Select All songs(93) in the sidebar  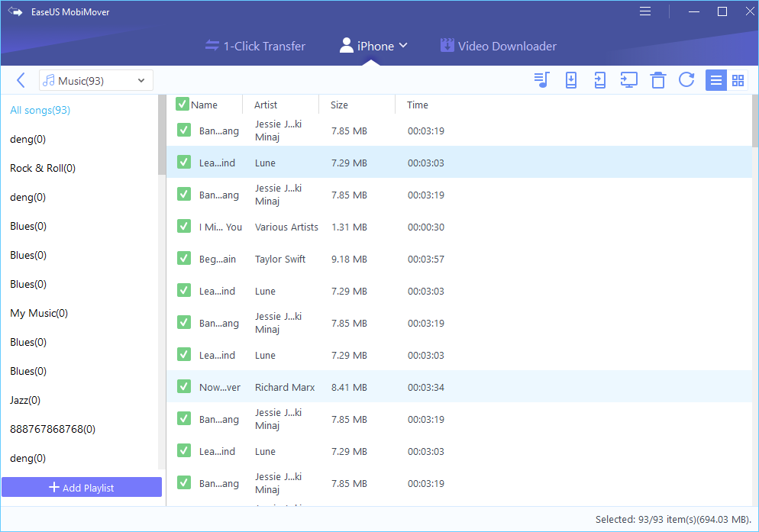tap(40, 110)
